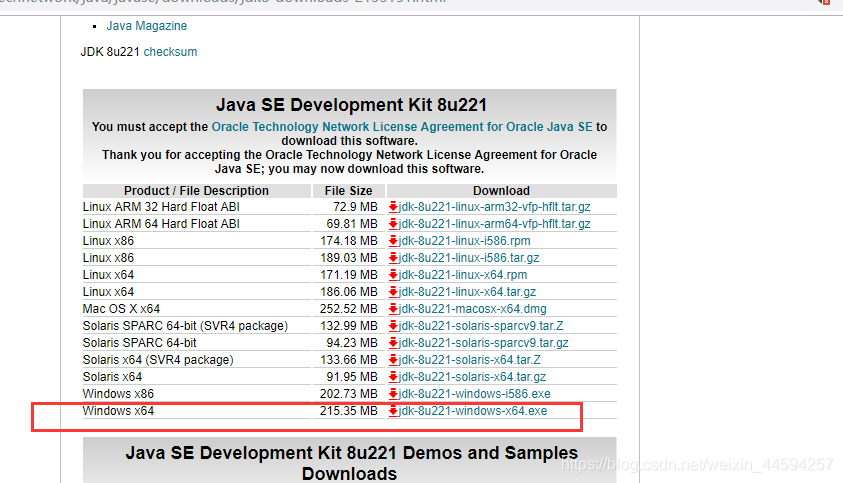Download jdk-8u221-solaris-sparcv9.tar.Z file link
843x483 pixels.
tap(481, 326)
